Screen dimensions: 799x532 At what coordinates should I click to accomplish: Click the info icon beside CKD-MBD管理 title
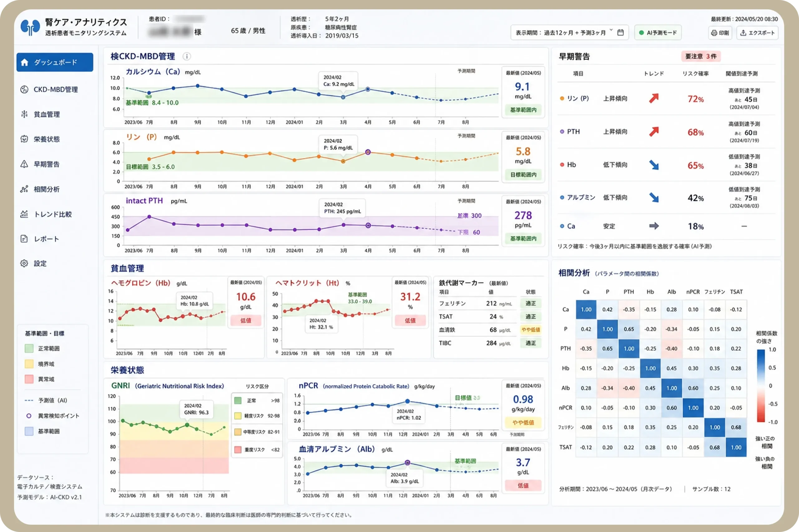(x=187, y=56)
